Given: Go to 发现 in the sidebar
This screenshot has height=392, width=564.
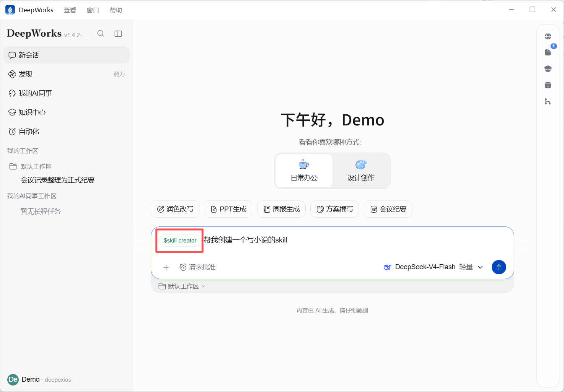Looking at the screenshot, I should click(67, 74).
